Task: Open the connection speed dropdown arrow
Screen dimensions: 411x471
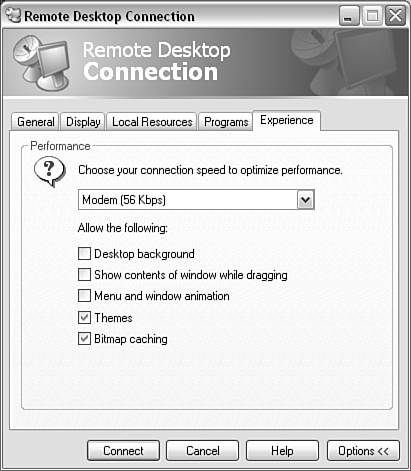Action: (x=305, y=200)
